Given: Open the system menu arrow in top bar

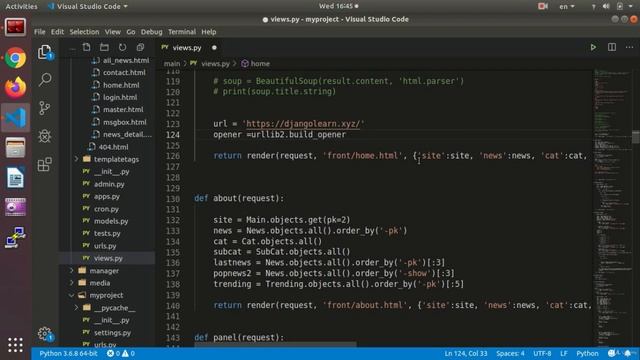Looking at the screenshot, I should coord(631,6).
